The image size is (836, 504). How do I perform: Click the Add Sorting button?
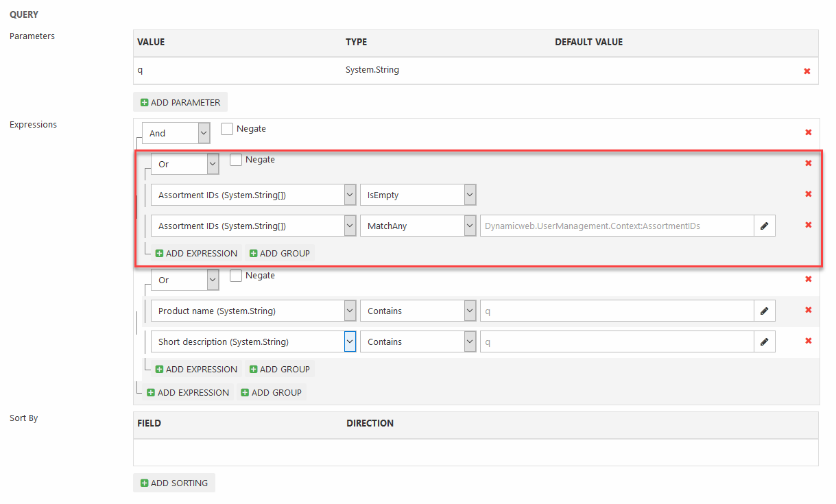point(174,483)
